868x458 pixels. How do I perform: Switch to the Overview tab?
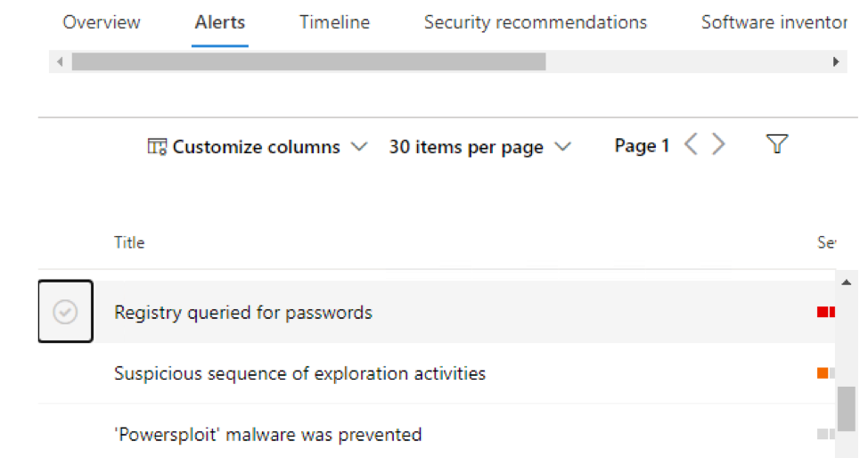pos(102,22)
